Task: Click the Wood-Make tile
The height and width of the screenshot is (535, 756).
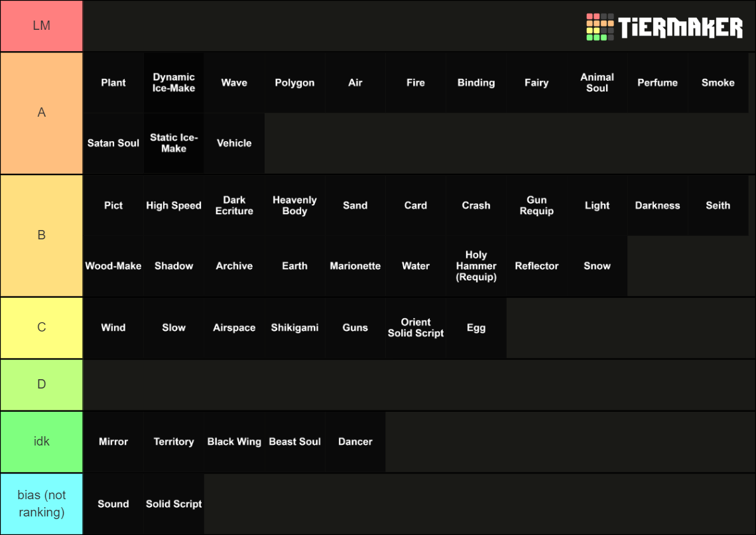Action: click(113, 266)
